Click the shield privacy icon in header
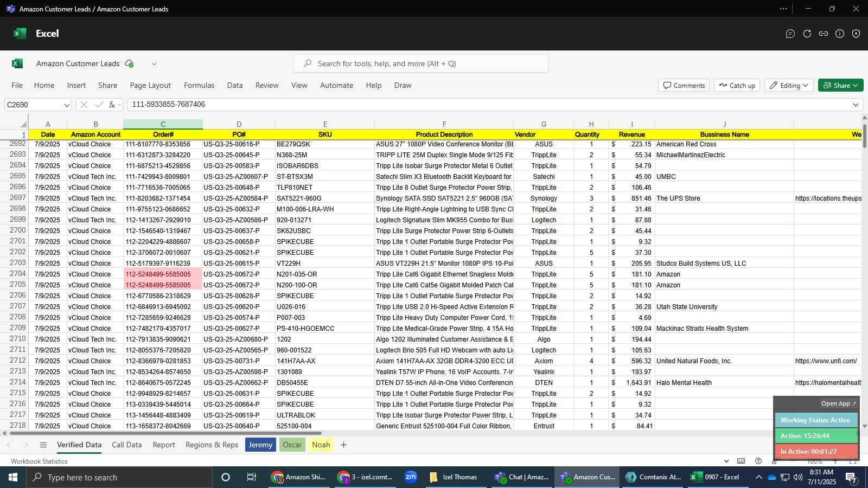This screenshot has height=488, width=868. coord(856,34)
